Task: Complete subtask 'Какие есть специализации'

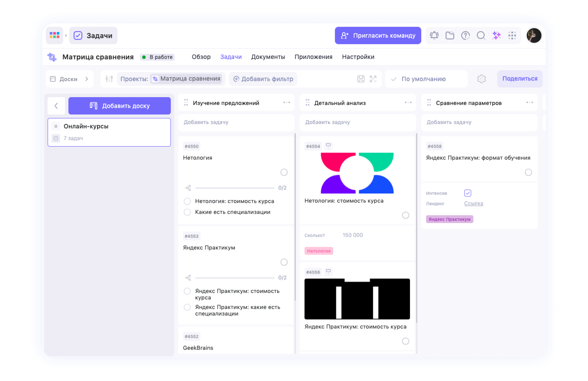Action: tap(187, 212)
